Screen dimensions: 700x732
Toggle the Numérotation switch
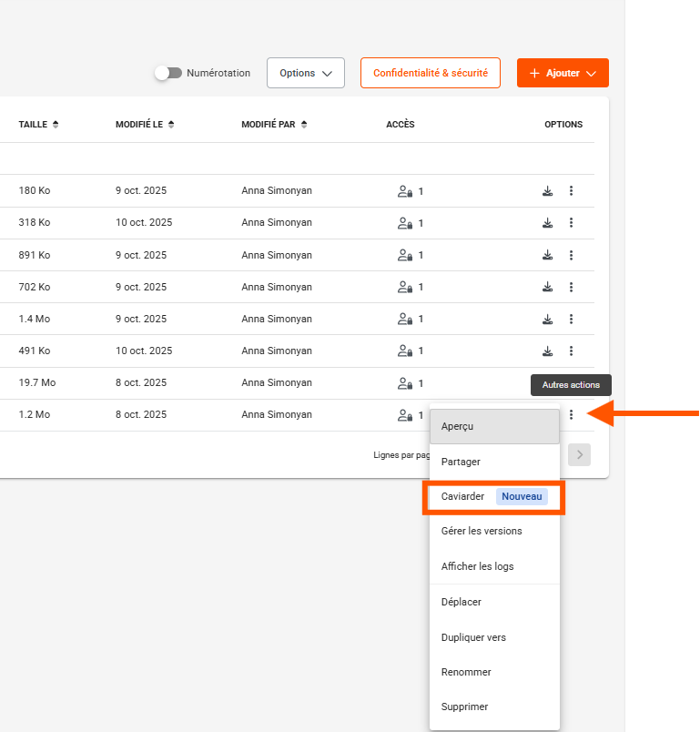coord(167,73)
